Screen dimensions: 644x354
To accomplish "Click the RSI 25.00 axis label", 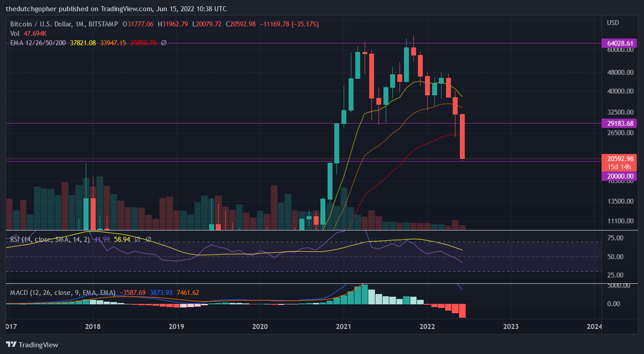I will 615,275.
